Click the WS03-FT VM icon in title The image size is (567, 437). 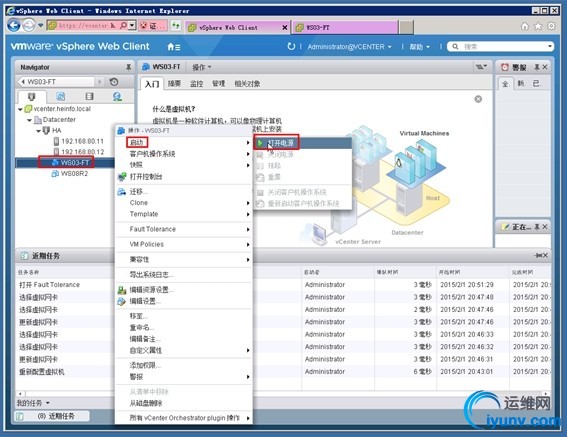[146, 67]
